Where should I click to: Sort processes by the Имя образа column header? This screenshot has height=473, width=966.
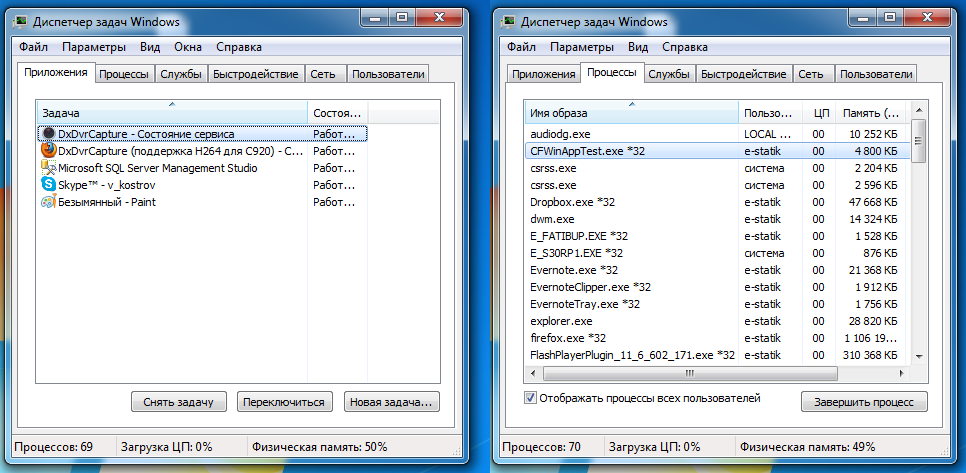[x=631, y=113]
